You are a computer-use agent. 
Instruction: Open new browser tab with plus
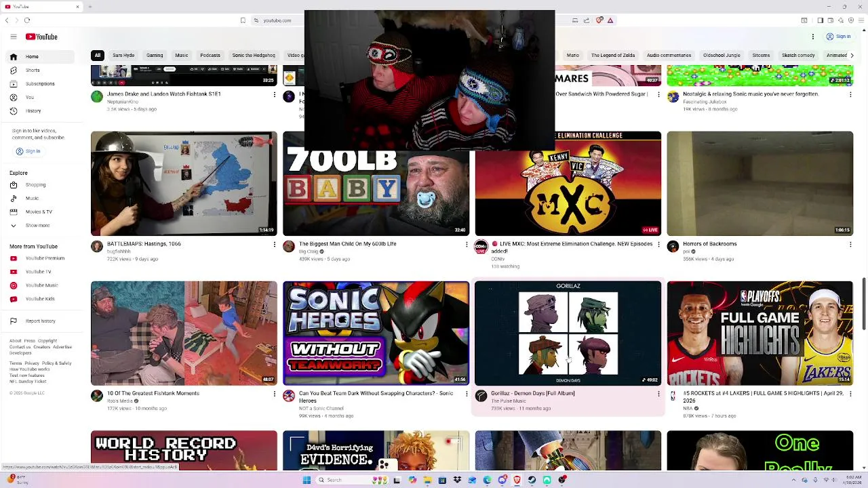[x=90, y=7]
